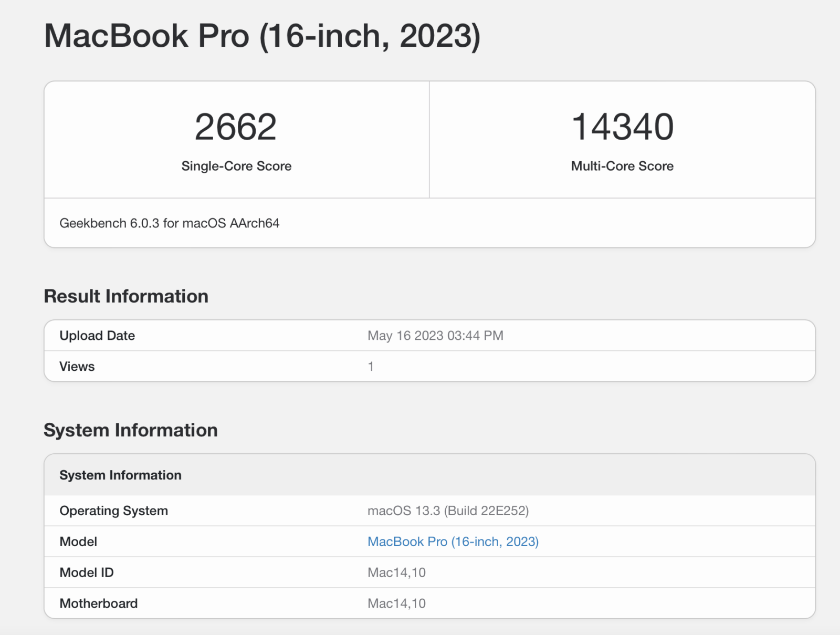
Task: Click the Views row label
Action: (77, 367)
